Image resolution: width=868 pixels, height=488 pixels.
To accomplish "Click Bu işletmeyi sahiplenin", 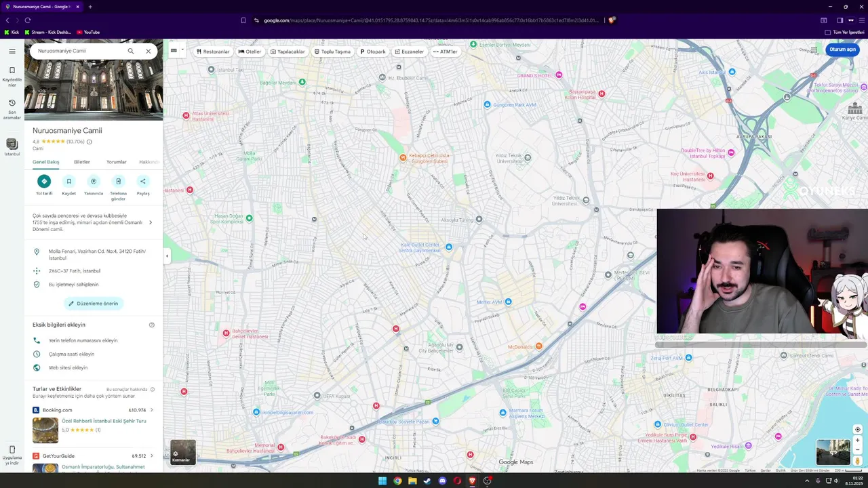I will click(x=94, y=285).
